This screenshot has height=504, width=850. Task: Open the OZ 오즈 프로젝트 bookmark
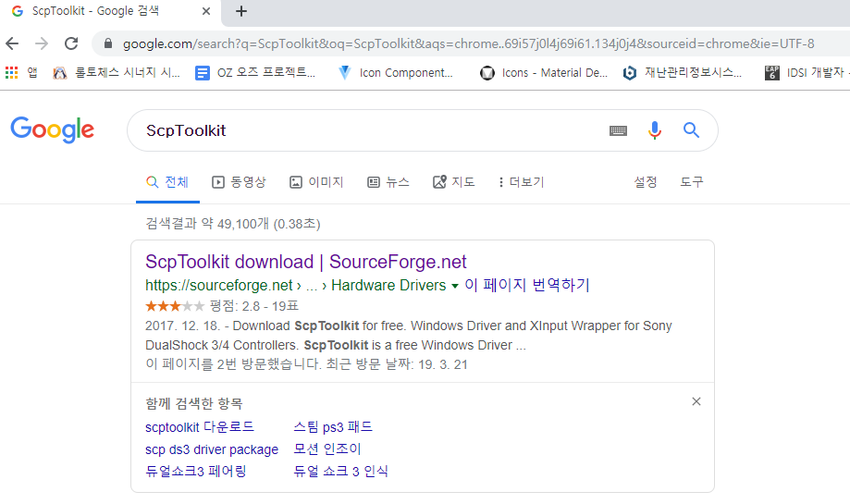pyautogui.click(x=255, y=73)
